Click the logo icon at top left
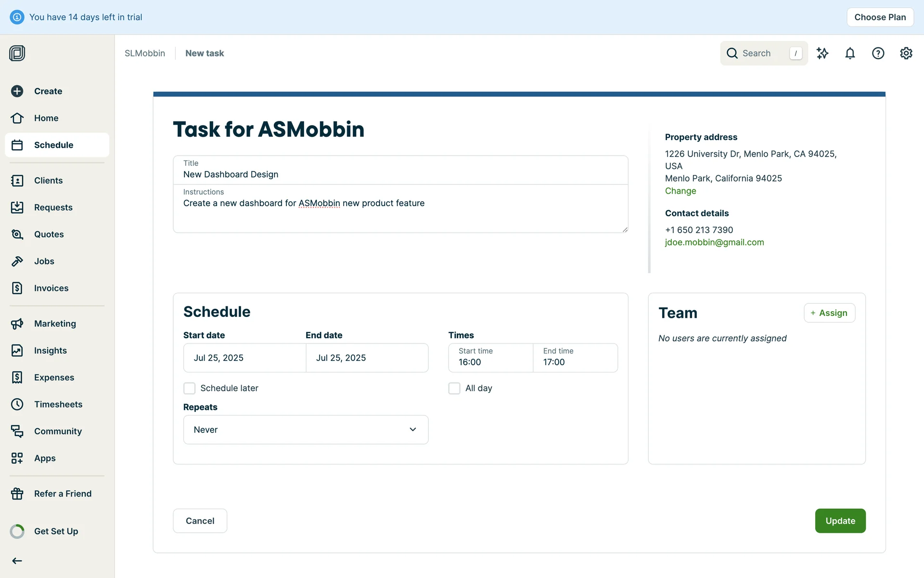The height and width of the screenshot is (578, 924). tap(17, 53)
